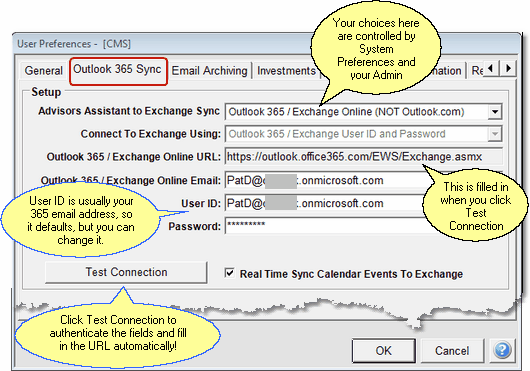Click the 'User Preferences - [CMS]' title text
The width and height of the screenshot is (530, 371).
(x=74, y=44)
